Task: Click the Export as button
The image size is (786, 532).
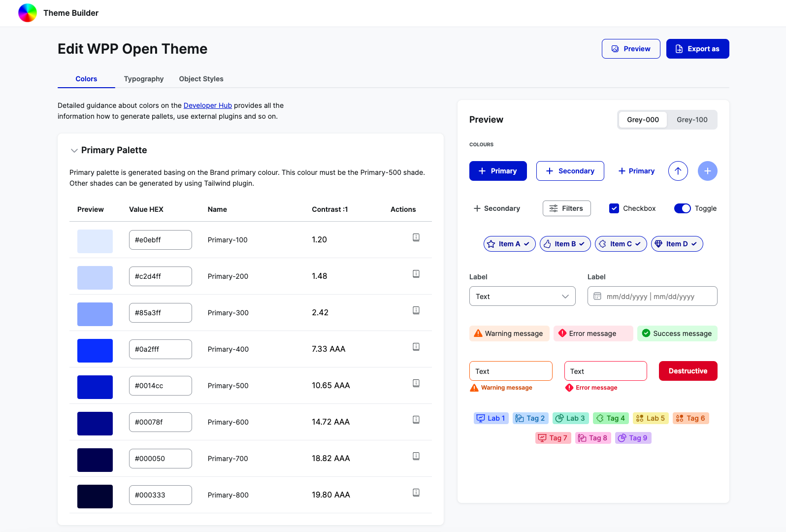Action: tap(697, 49)
